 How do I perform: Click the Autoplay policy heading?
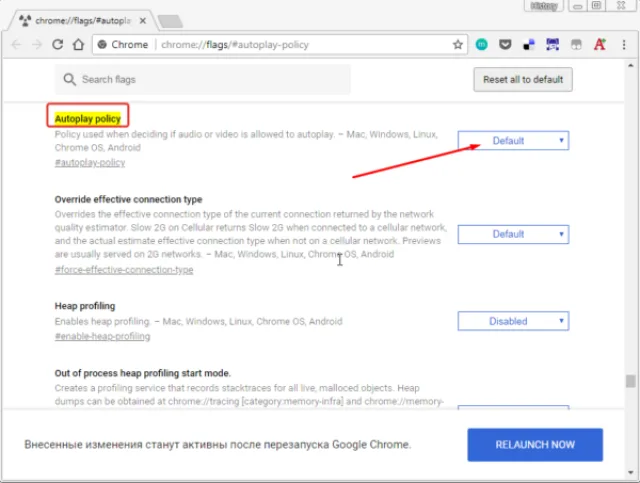click(88, 119)
